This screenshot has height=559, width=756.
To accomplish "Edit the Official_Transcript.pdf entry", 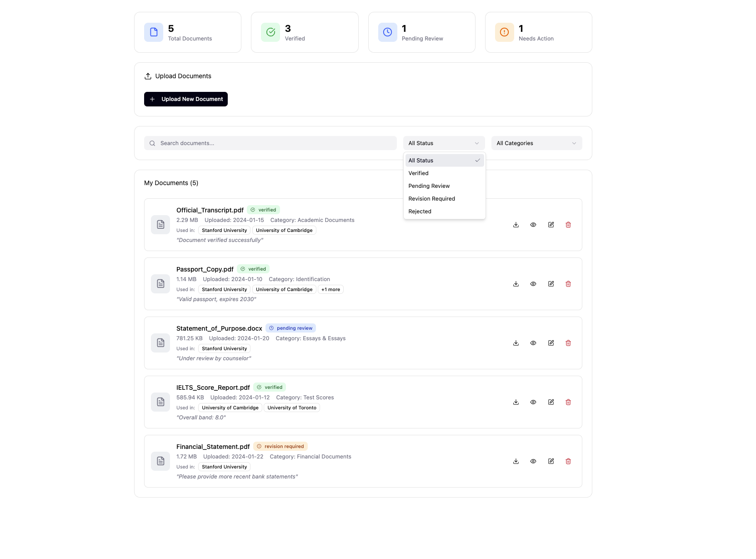I will pos(551,225).
